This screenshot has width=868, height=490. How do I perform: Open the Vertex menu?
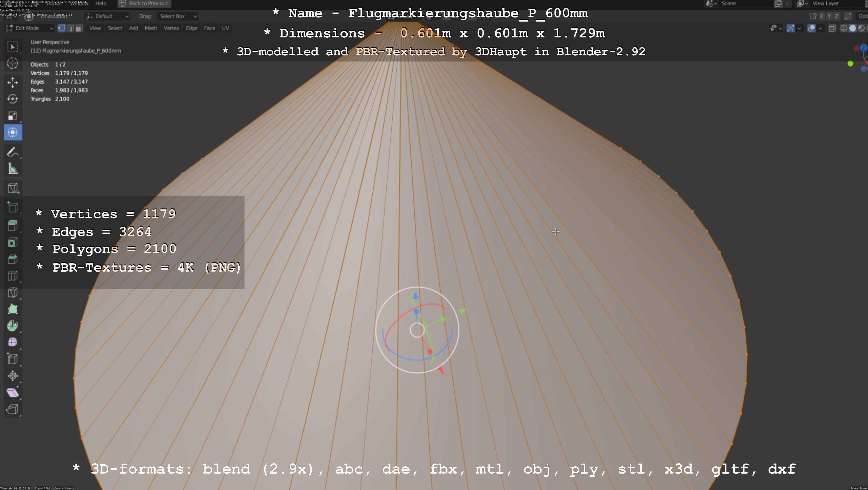(x=171, y=28)
